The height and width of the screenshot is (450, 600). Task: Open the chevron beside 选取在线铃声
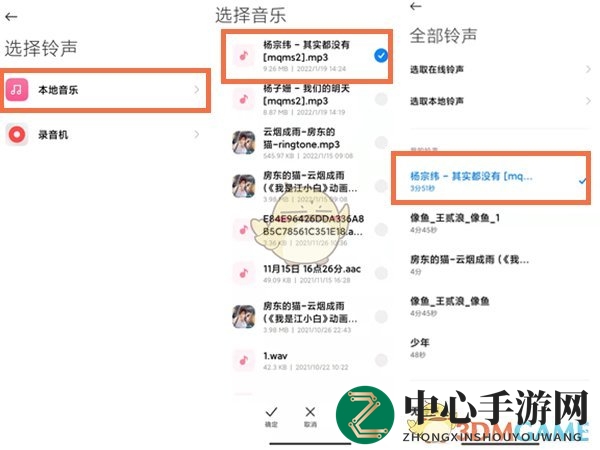(x=588, y=69)
